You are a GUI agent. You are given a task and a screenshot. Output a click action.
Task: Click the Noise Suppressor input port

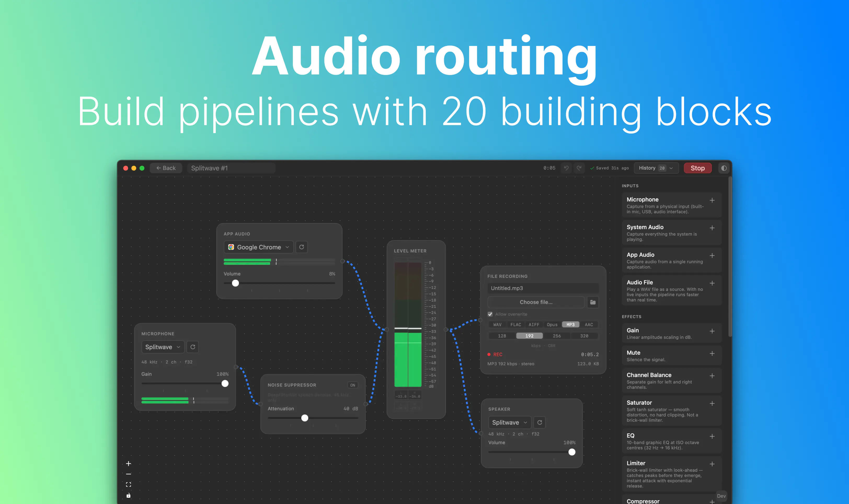pos(260,404)
